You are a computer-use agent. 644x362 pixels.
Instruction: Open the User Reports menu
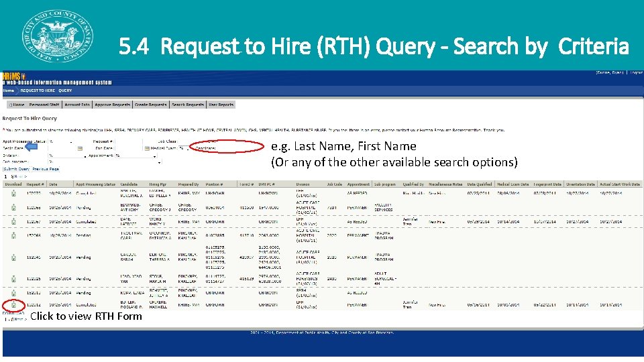click(221, 105)
